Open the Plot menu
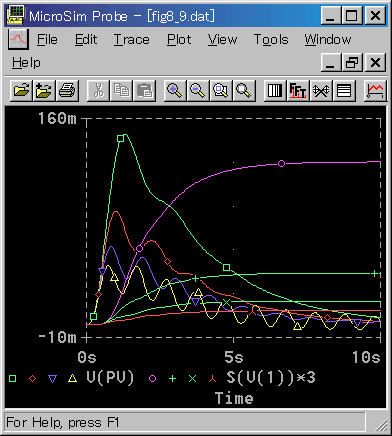The image size is (392, 436). 179,40
